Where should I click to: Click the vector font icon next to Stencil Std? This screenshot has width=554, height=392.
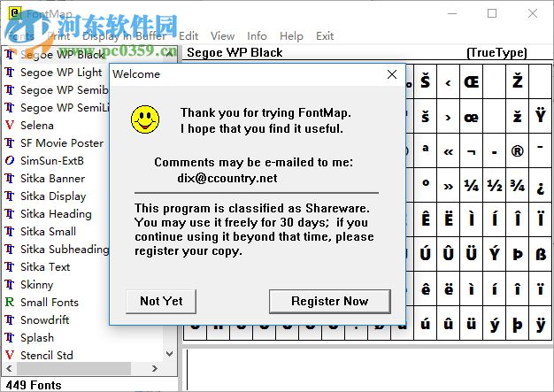point(10,355)
